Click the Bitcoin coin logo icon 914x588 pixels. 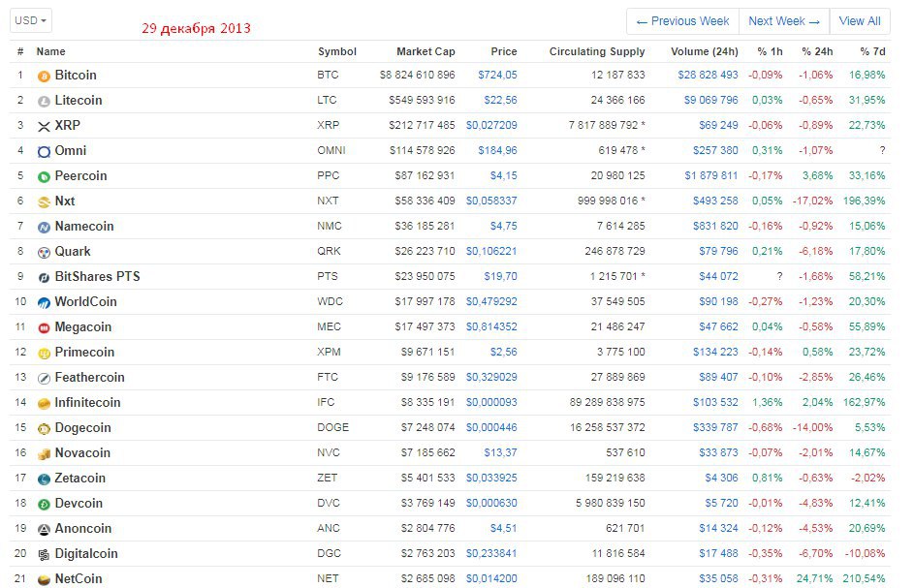coord(44,76)
